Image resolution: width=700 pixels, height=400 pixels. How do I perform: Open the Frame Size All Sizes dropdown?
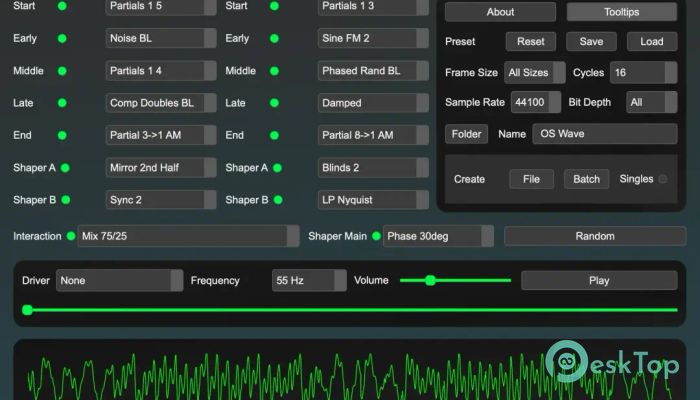[535, 73]
